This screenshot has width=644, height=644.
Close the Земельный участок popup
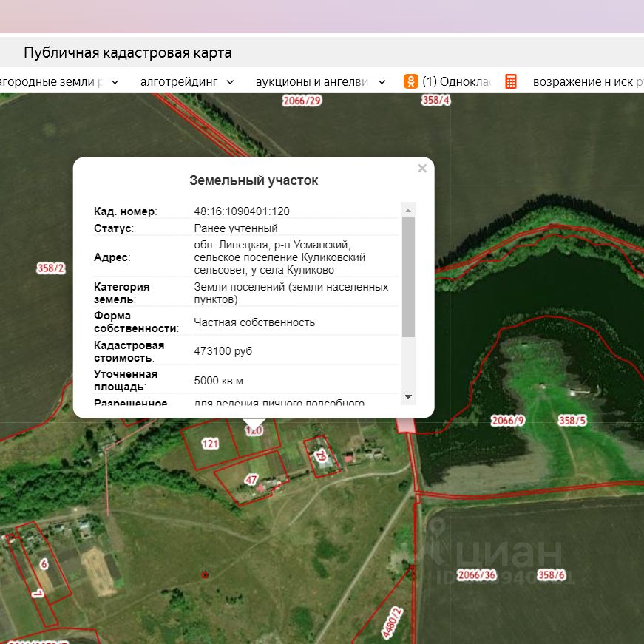[421, 168]
